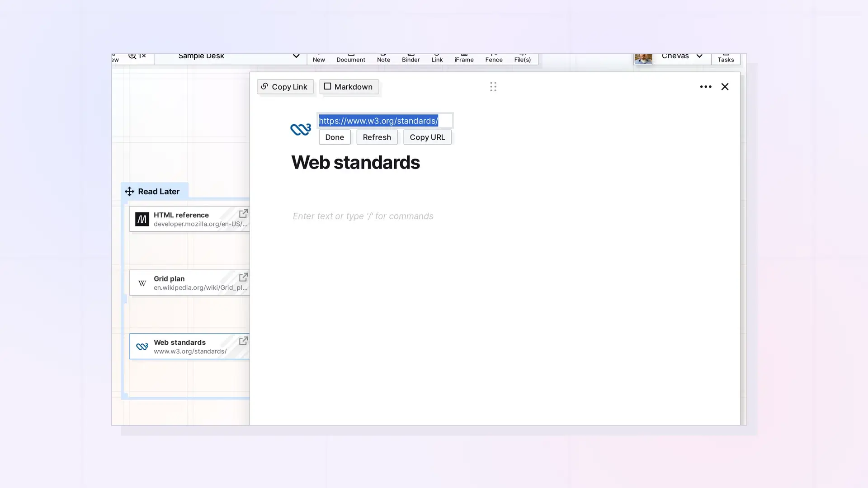Click the drag handle dots on the panel
Viewport: 868px width, 488px height.
tap(493, 86)
